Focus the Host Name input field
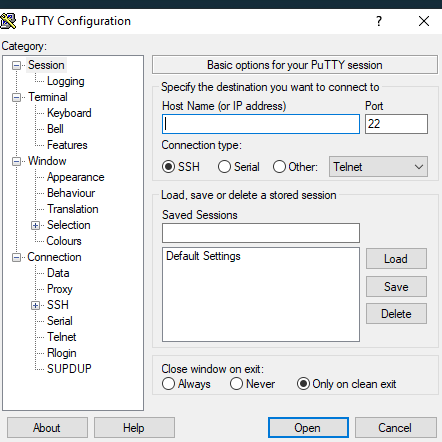This screenshot has height=442, width=442. [x=261, y=124]
